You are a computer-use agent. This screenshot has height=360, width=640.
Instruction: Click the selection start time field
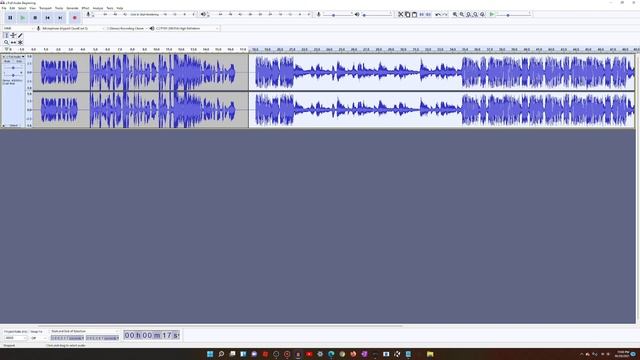[x=67, y=338]
